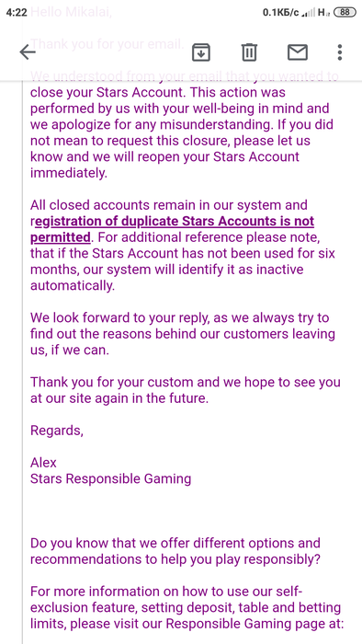Tap the word 'permitted' in underlined text
Screen dimensions: 362x644
(x=61, y=237)
